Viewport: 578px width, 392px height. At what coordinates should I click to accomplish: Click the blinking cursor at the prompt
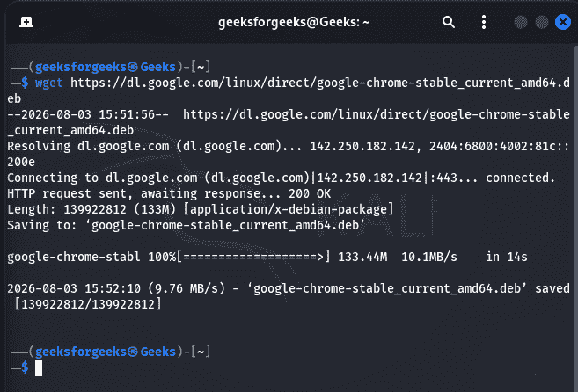coord(39,368)
